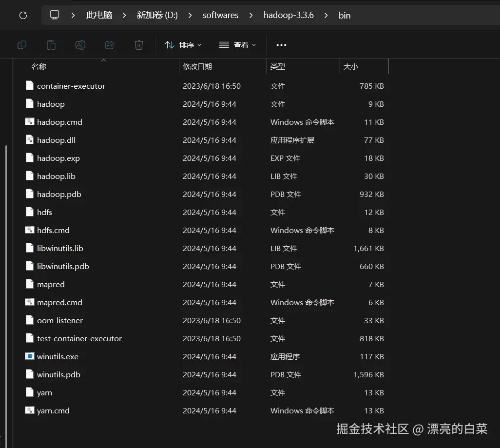Click the hadoop.cmd script file icon
This screenshot has height=448, width=500.
pos(30,121)
